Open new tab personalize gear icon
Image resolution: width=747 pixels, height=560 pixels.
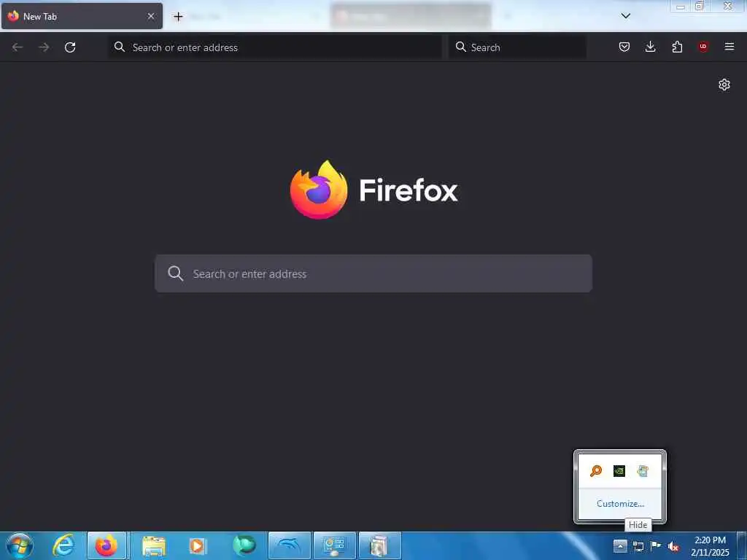coord(724,85)
